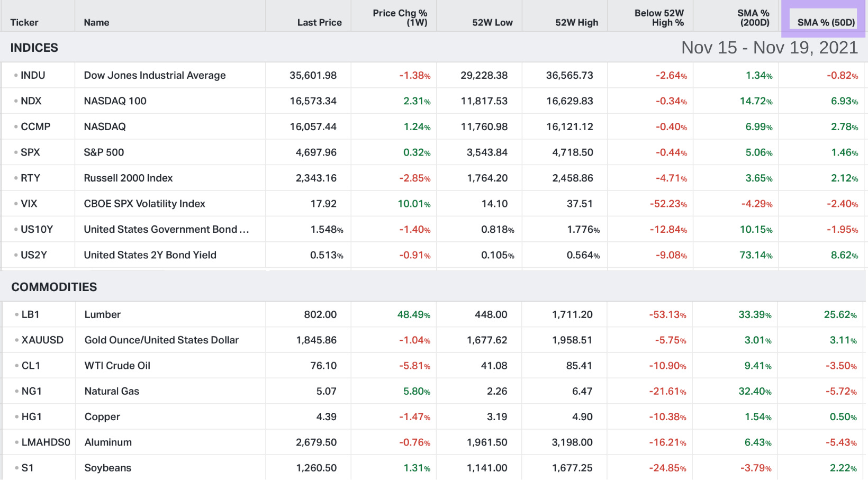Select the INDU ticker

33,75
